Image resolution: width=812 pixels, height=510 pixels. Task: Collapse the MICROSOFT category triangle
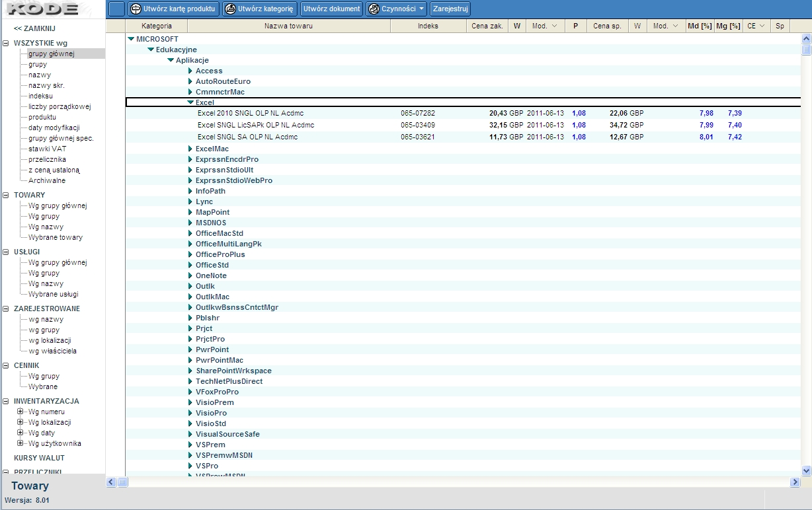[131, 39]
